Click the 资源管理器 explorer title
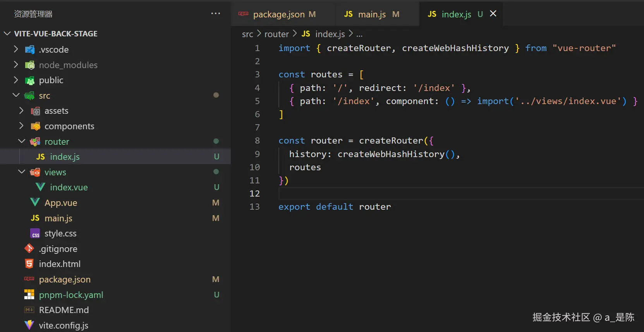644x332 pixels. (x=33, y=14)
